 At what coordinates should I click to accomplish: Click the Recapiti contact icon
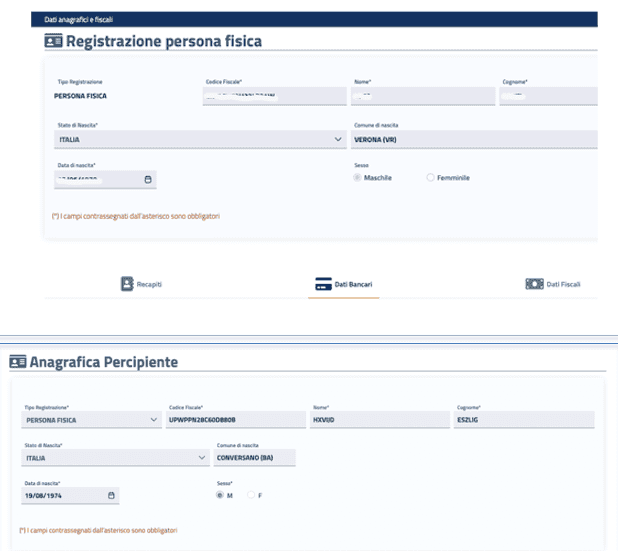(x=127, y=284)
